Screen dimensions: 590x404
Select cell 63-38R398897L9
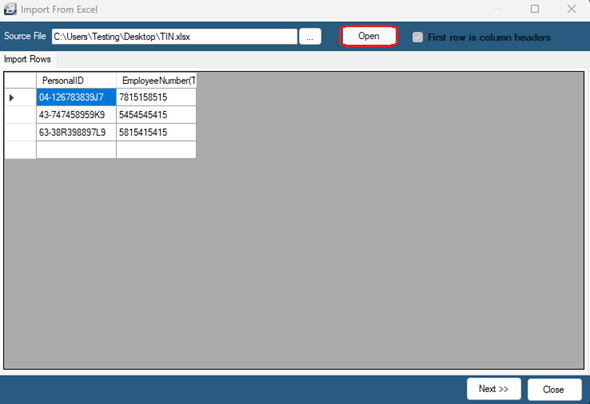point(76,132)
